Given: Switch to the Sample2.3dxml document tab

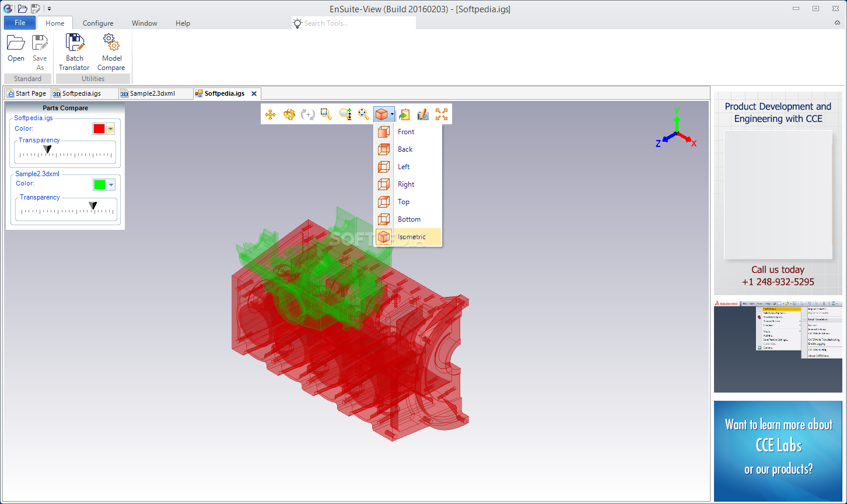Looking at the screenshot, I should point(155,93).
